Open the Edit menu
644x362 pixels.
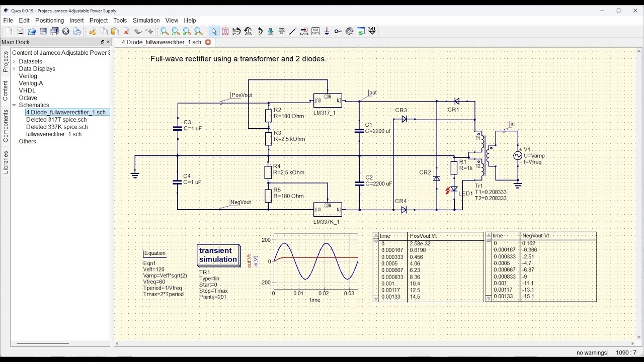point(24,21)
